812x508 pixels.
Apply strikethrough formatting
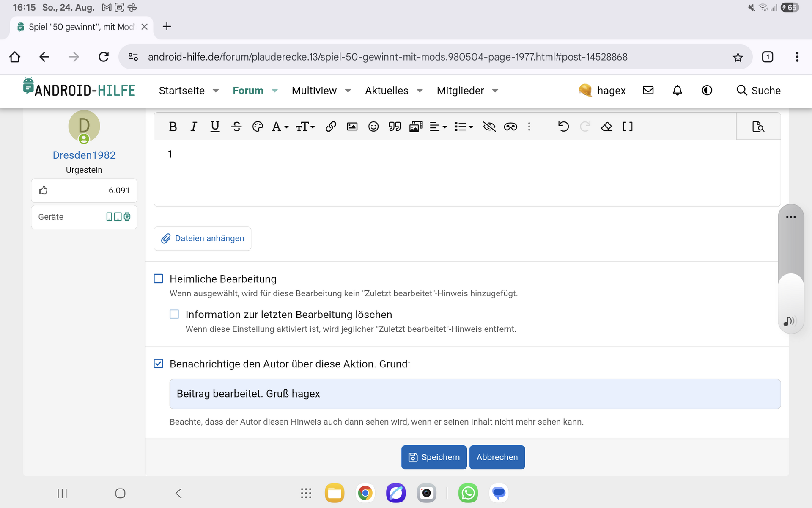pos(236,127)
